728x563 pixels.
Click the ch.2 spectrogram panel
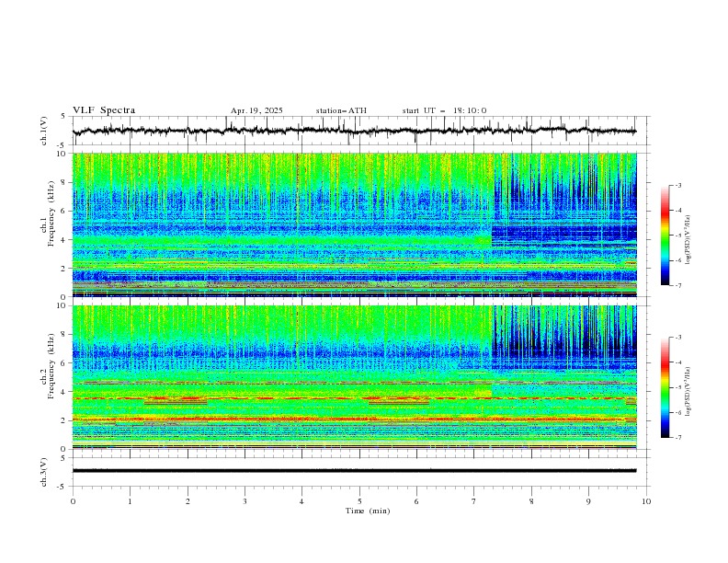pyautogui.click(x=354, y=377)
